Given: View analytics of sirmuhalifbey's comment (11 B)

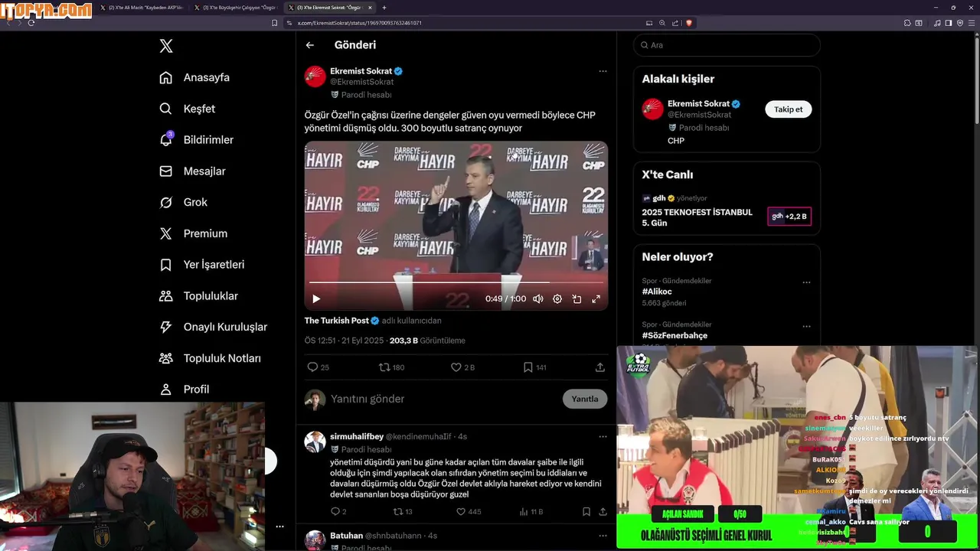Looking at the screenshot, I should [x=531, y=511].
